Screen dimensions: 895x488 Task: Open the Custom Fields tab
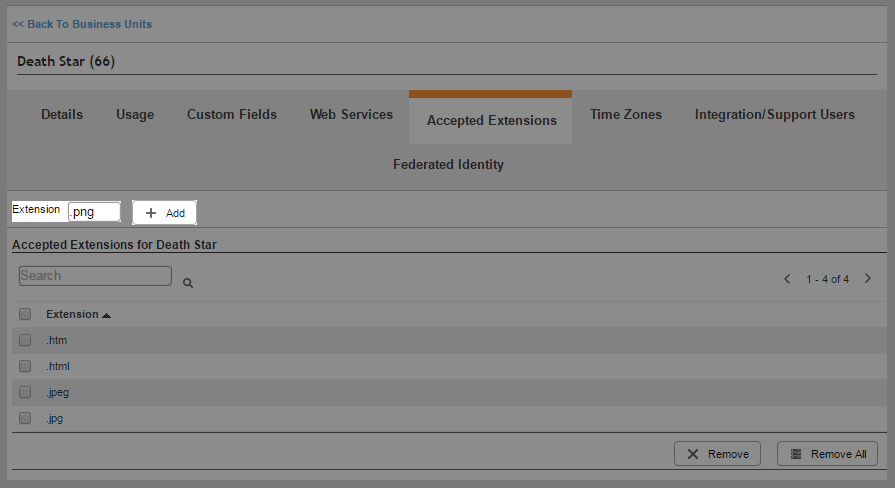click(x=232, y=115)
